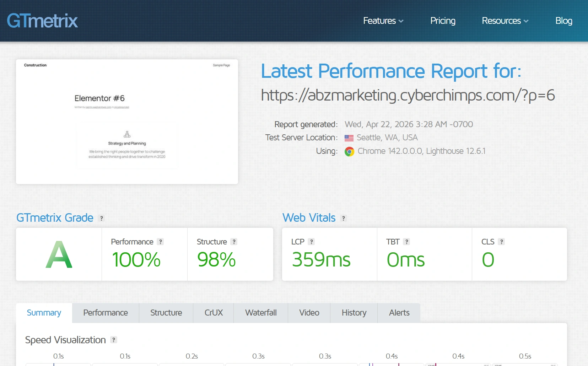Viewport: 588px width, 366px height.
Task: Open help icon next to Web Vitals
Action: [x=344, y=218]
